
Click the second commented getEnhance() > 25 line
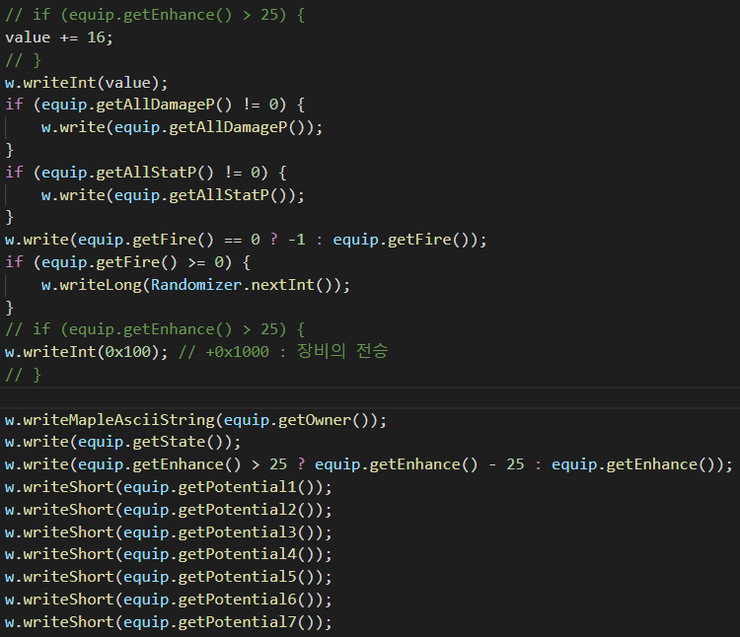pyautogui.click(x=155, y=329)
